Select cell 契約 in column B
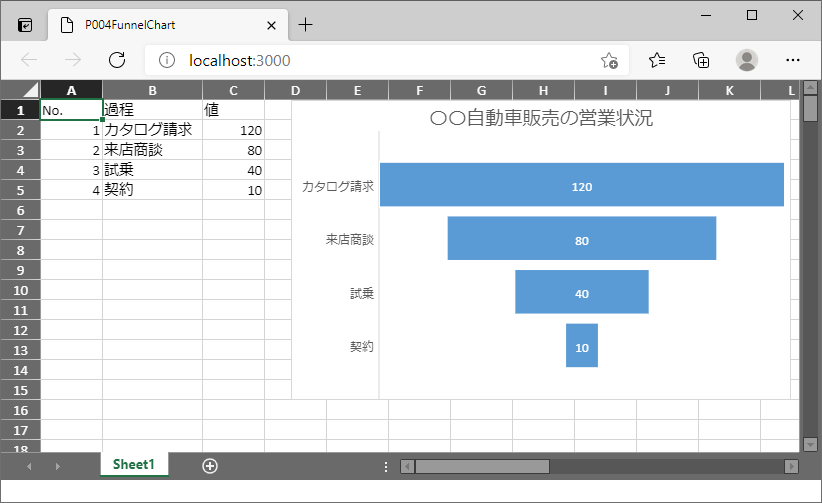 (x=153, y=190)
